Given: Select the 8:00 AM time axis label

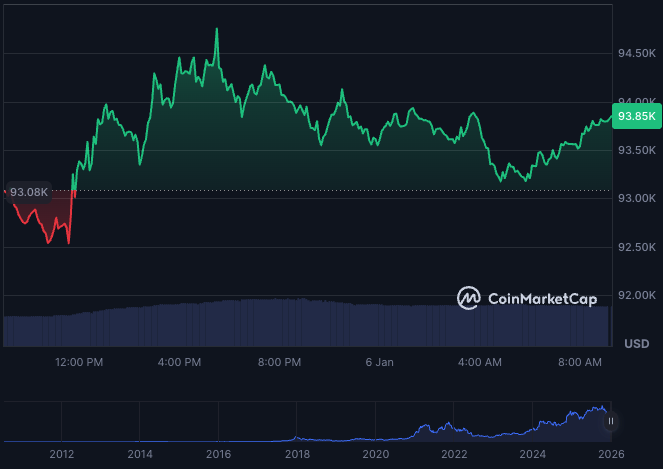Looking at the screenshot, I should tap(580, 361).
